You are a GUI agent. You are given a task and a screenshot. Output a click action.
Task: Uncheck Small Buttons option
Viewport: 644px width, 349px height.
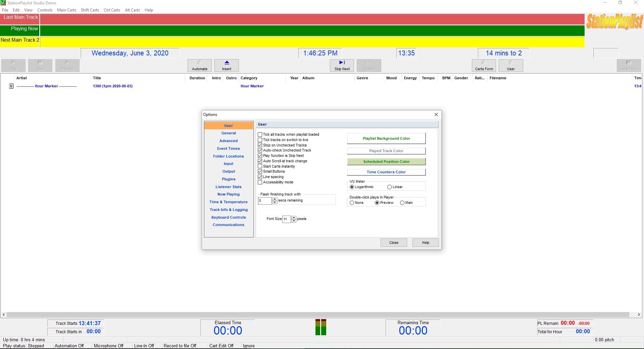pos(260,172)
